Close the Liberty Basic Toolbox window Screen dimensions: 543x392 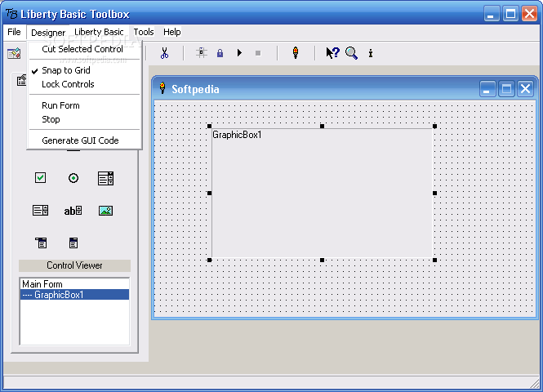coord(529,14)
